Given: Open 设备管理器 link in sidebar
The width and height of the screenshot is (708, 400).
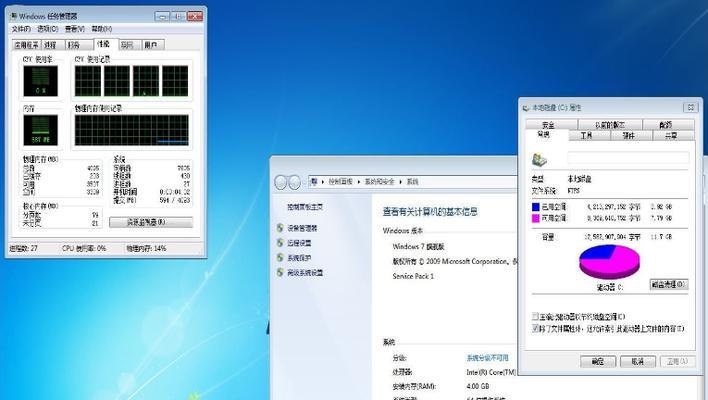Looking at the screenshot, I should [302, 228].
